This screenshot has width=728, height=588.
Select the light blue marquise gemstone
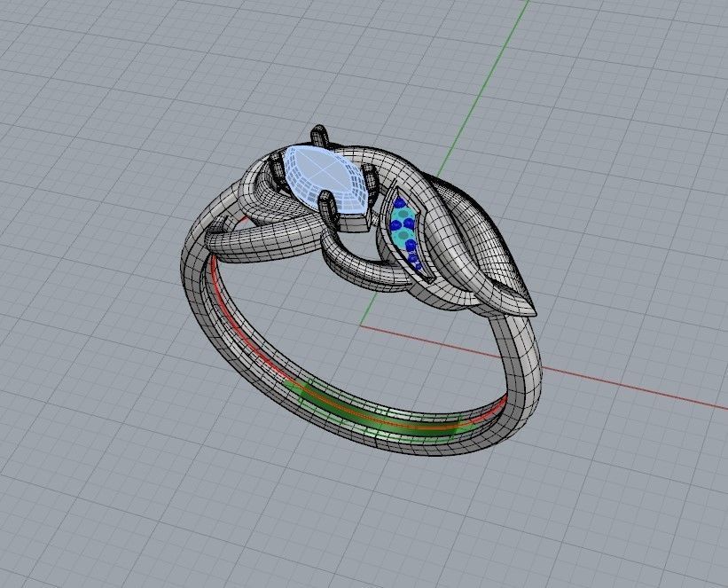[x=326, y=181]
